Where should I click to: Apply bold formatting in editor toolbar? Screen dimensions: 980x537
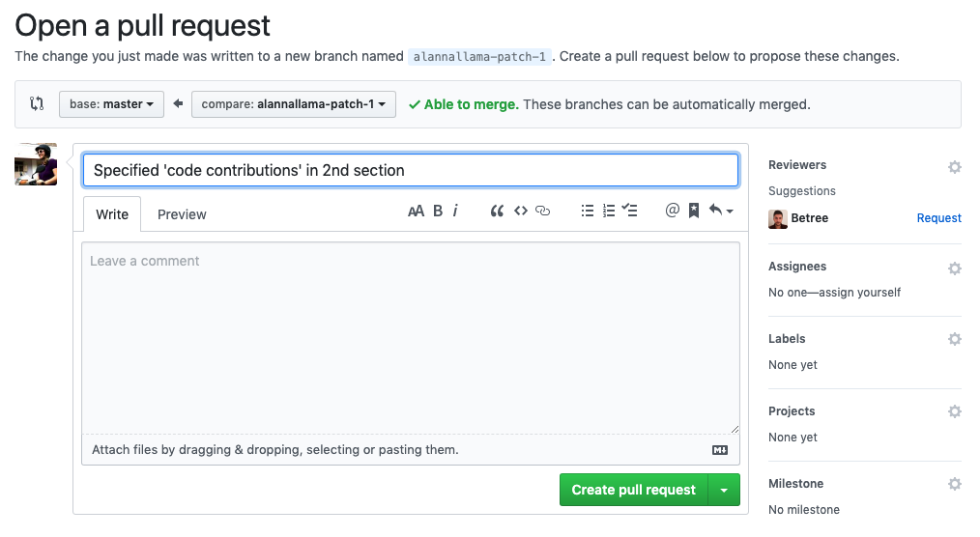438,212
